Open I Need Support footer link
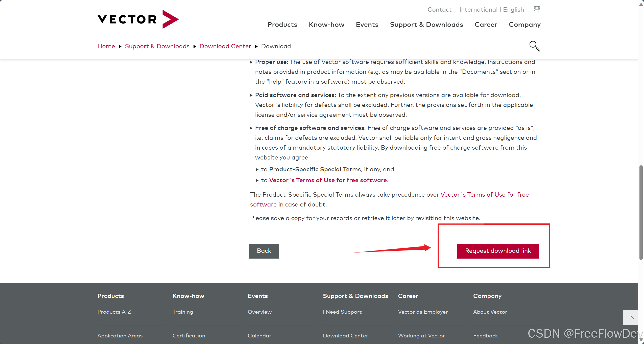This screenshot has height=344, width=644. pyautogui.click(x=342, y=312)
